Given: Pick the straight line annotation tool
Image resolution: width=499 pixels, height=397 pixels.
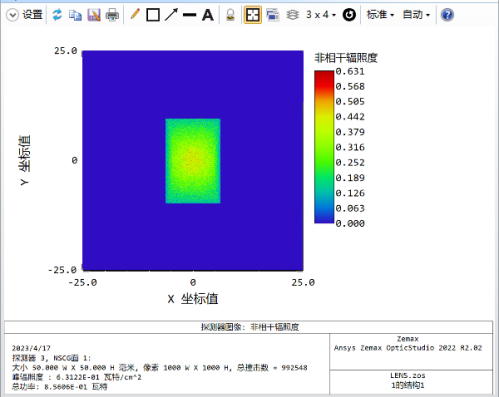Looking at the screenshot, I should 190,15.
